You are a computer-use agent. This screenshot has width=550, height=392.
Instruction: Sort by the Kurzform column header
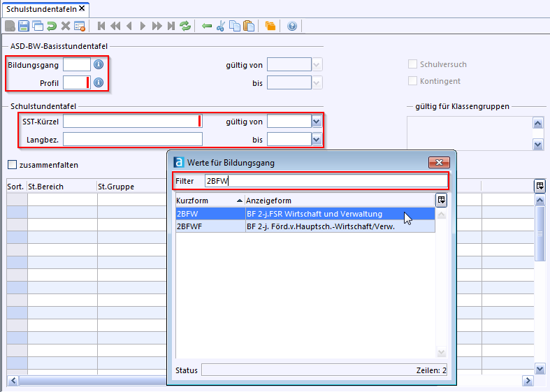(x=209, y=201)
